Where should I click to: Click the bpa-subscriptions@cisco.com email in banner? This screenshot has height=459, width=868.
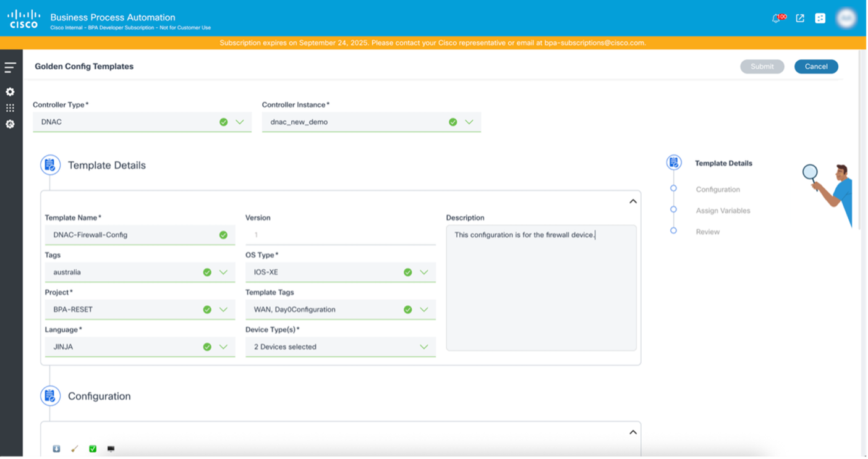click(595, 43)
